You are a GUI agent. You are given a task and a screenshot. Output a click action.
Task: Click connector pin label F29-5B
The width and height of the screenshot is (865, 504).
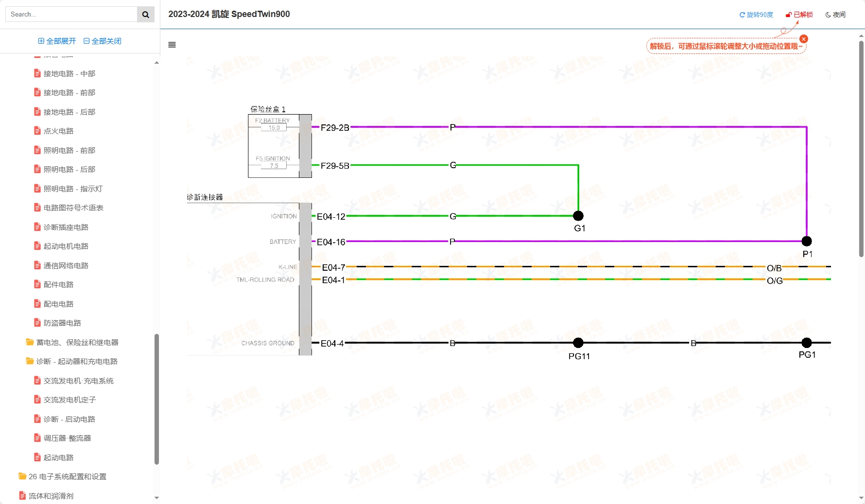point(335,166)
